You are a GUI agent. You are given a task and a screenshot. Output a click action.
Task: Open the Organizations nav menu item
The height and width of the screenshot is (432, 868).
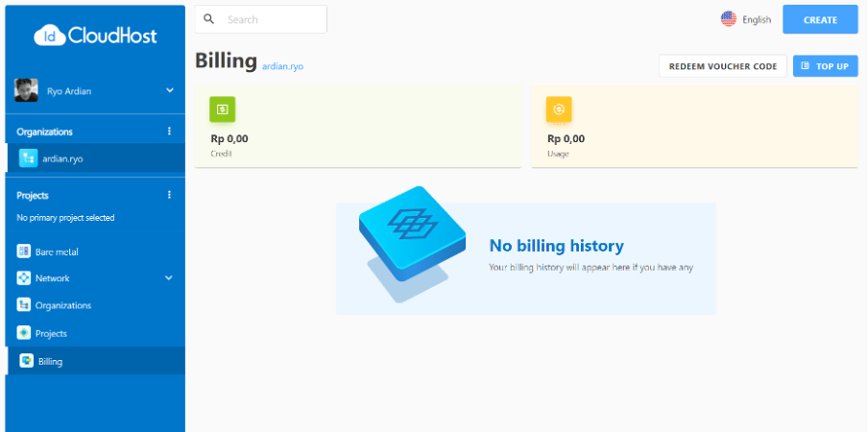(95, 305)
